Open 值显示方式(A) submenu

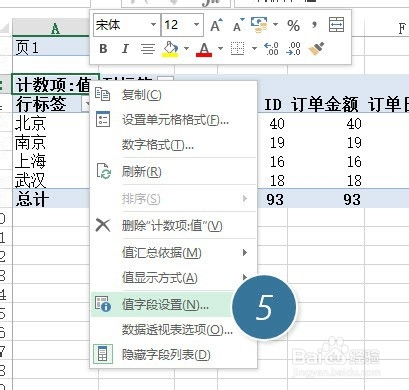(x=174, y=278)
